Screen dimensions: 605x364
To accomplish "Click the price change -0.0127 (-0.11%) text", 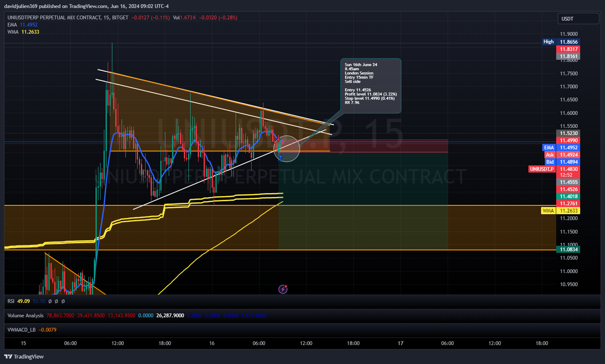I will click(151, 18).
